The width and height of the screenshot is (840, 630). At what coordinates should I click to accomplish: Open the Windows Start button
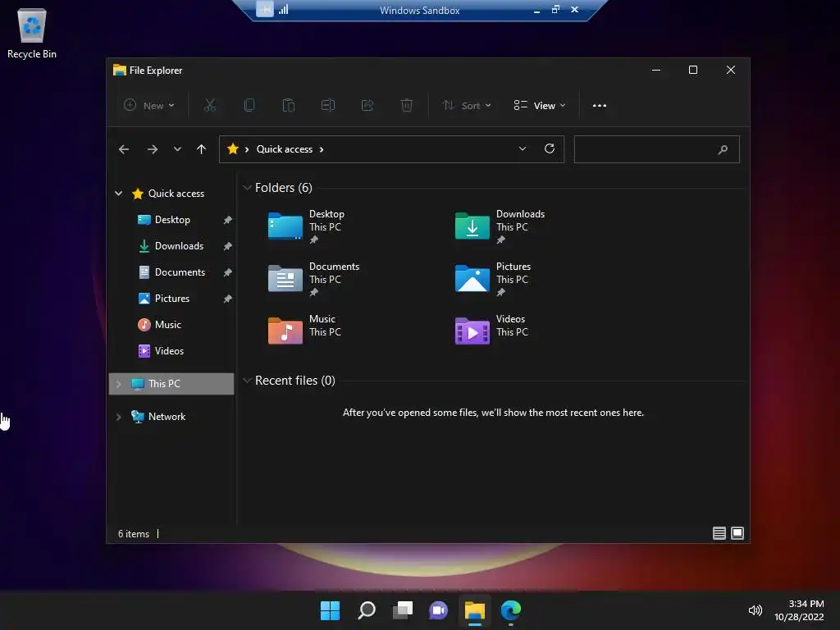coord(330,610)
